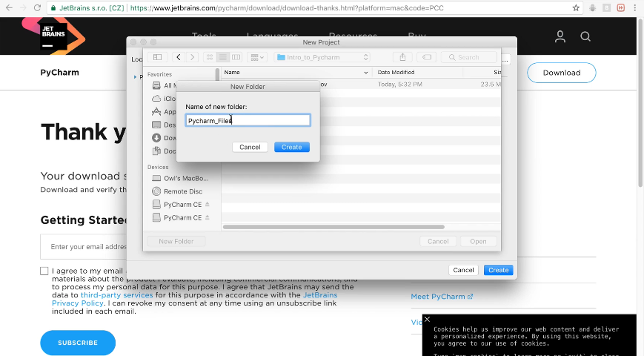
Task: Click the browser address bar URL
Action: [x=287, y=8]
